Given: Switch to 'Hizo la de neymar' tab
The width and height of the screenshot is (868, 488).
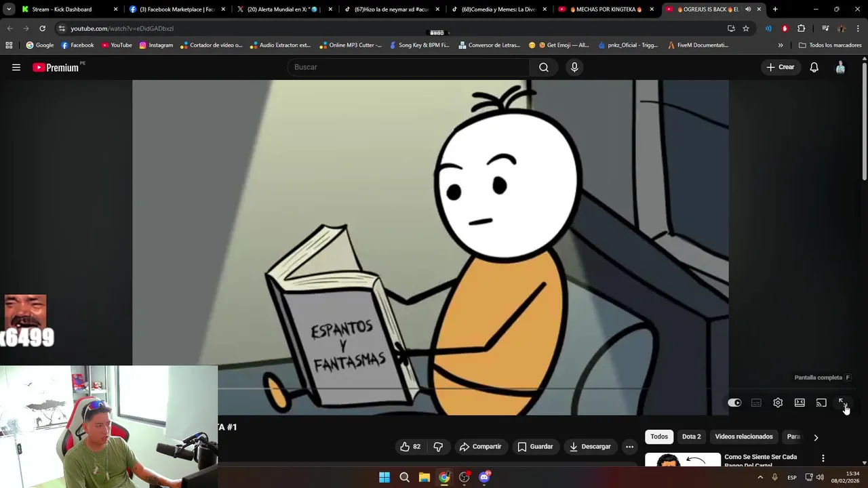Looking at the screenshot, I should 392,9.
